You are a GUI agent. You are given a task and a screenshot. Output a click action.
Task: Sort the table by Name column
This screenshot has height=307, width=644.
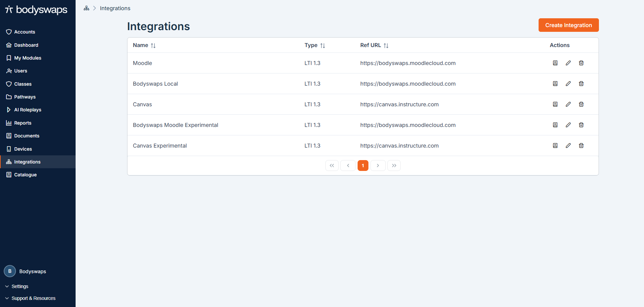(x=153, y=45)
